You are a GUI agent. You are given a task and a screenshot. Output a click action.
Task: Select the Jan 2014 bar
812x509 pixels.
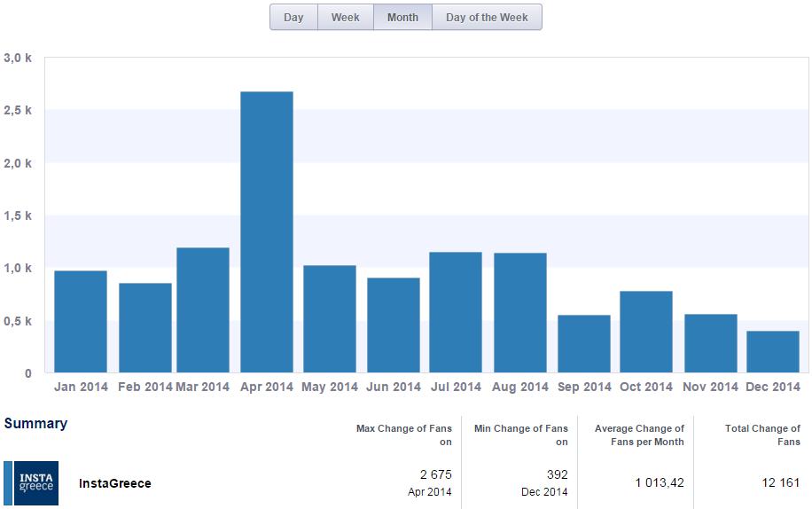pyautogui.click(x=81, y=322)
